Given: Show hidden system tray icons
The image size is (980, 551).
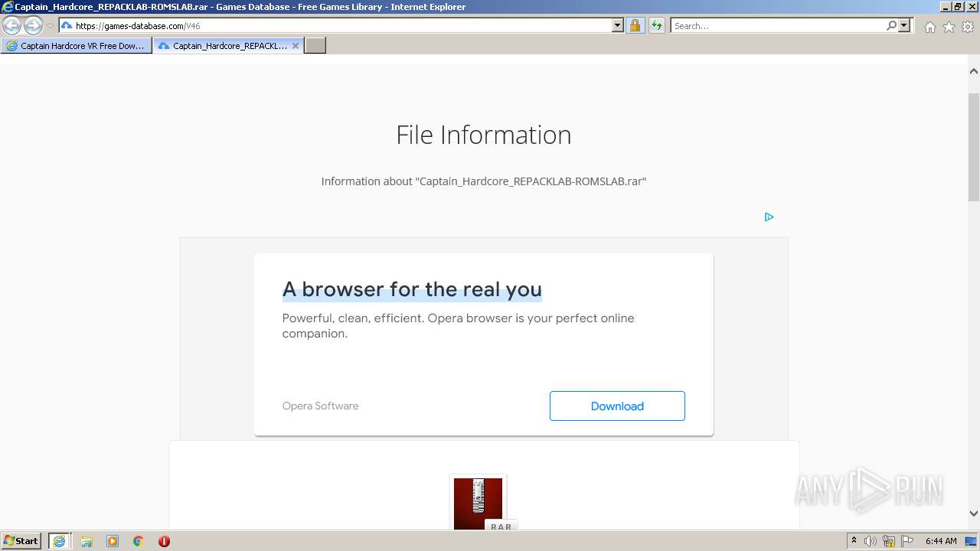Looking at the screenshot, I should tap(854, 541).
